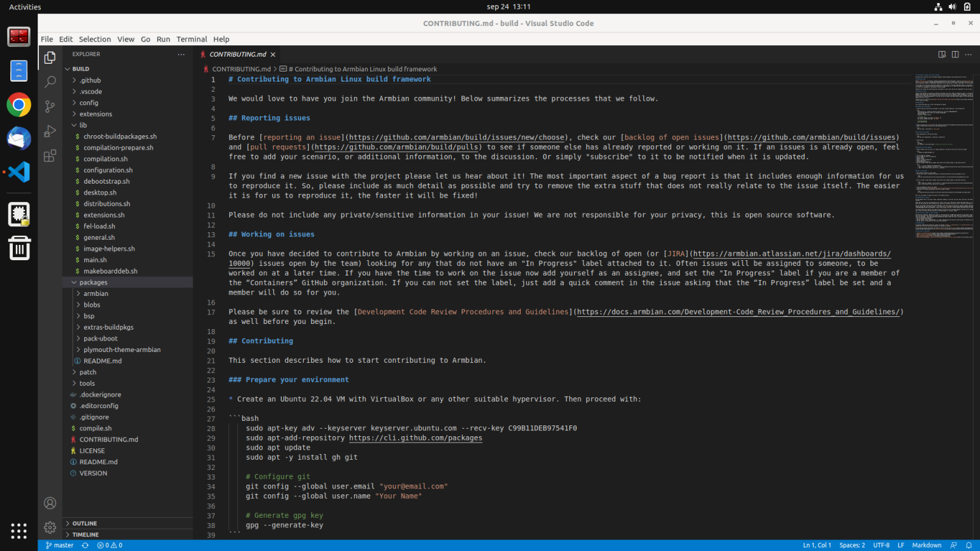Open the Search view
The image size is (980, 551).
[x=50, y=82]
